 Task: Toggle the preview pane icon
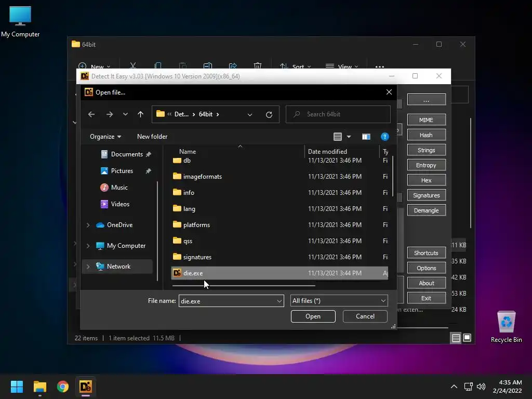pyautogui.click(x=366, y=137)
